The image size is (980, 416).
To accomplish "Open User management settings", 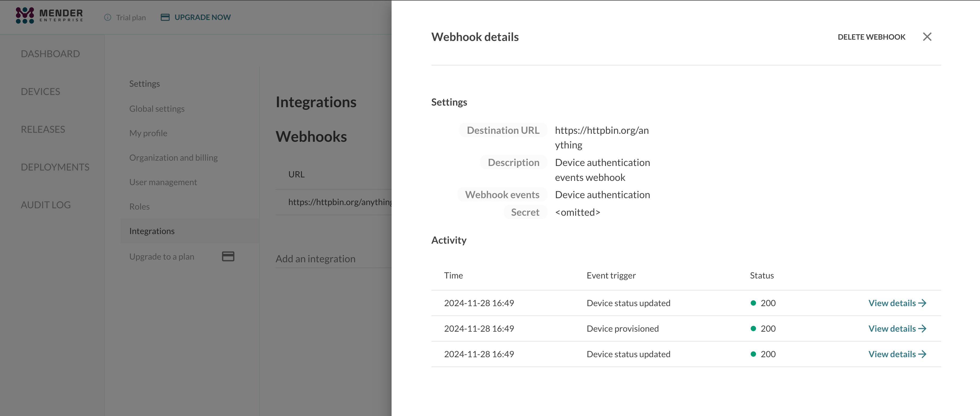I will [163, 182].
